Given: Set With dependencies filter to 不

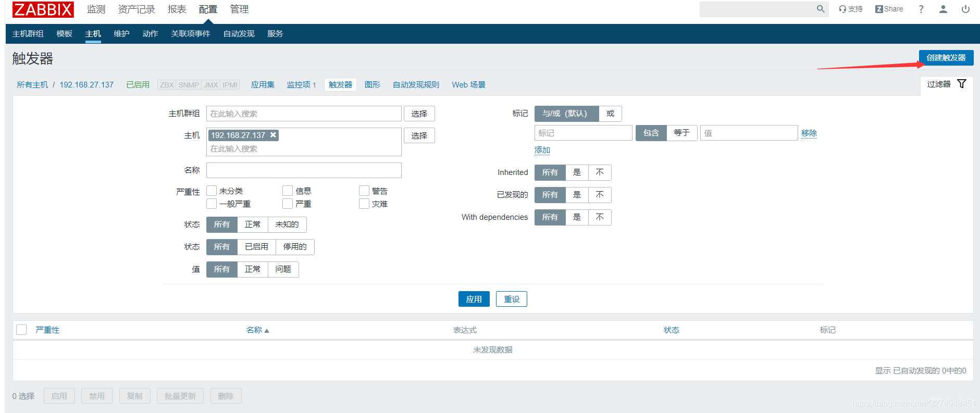Looking at the screenshot, I should point(600,217).
